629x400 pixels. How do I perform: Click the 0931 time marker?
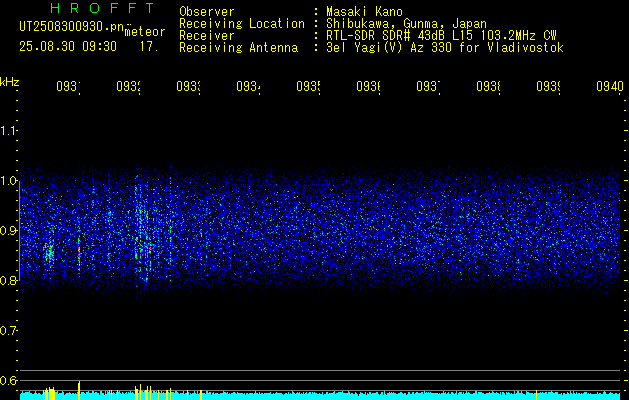click(x=68, y=87)
